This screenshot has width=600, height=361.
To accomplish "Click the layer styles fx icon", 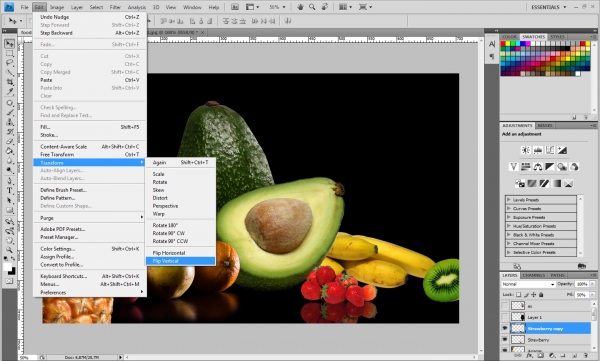I will tap(530, 356).
